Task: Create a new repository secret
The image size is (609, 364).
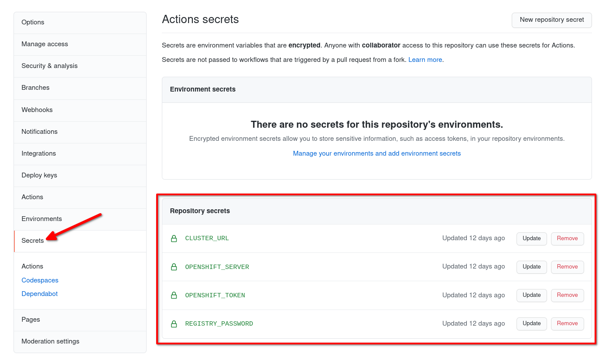Action: 551,20
